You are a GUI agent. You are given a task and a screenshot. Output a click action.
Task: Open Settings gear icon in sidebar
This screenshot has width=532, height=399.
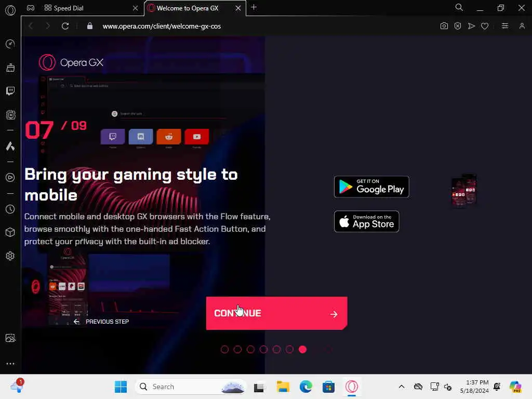pyautogui.click(x=10, y=256)
